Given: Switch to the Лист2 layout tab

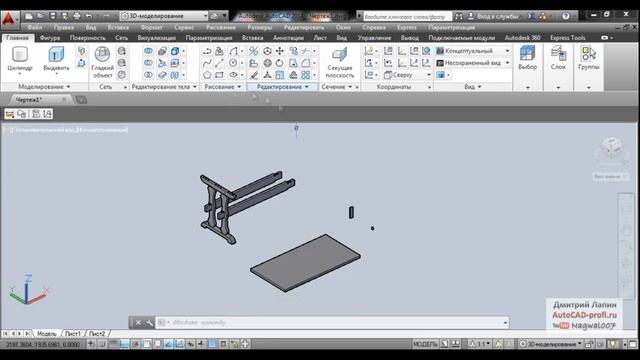Looking at the screenshot, I should tap(97, 333).
